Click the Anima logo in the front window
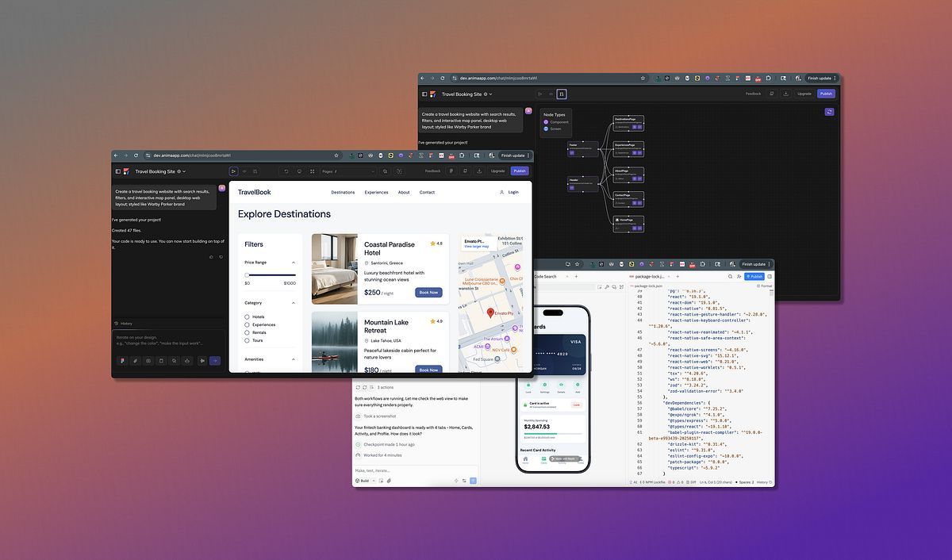Viewport: 952px width, 560px height. point(126,171)
